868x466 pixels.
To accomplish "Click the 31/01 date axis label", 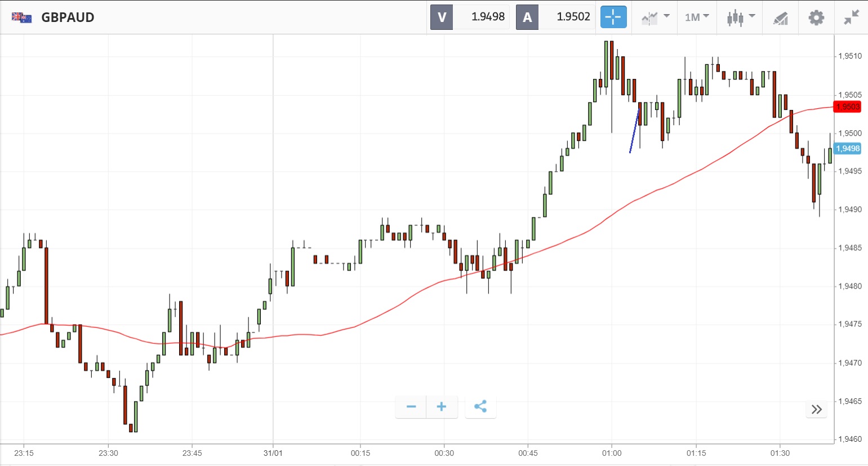I will click(x=273, y=453).
